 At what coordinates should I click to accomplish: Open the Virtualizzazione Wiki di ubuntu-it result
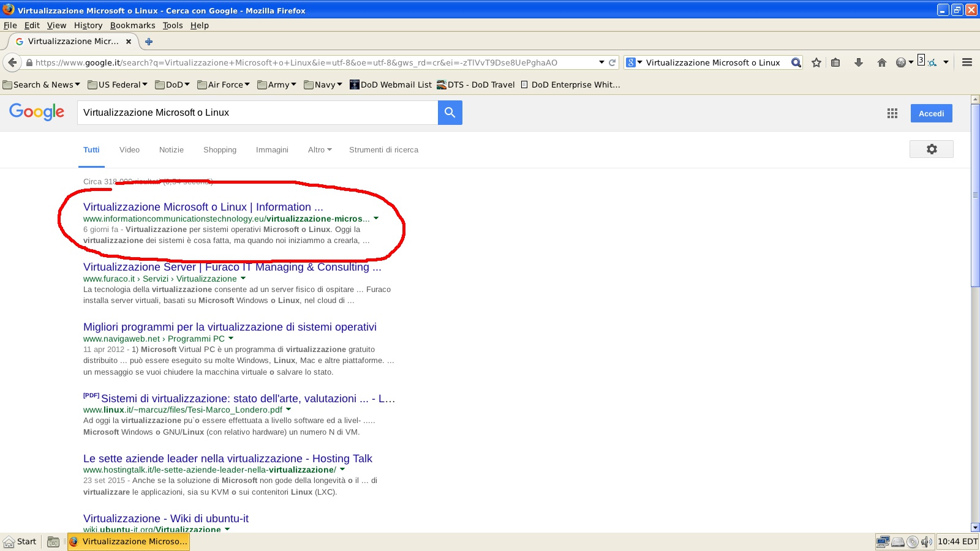click(166, 519)
